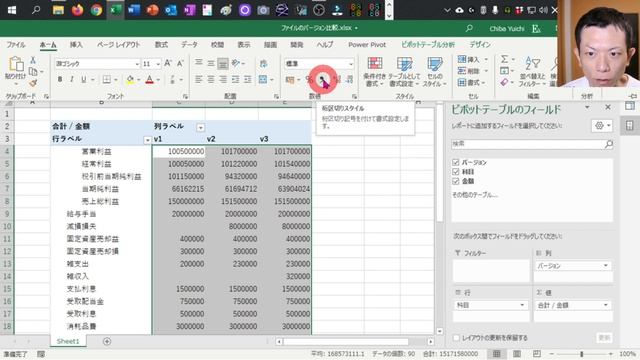Open the ファイル tab
640x360 pixels.
click(x=16, y=44)
